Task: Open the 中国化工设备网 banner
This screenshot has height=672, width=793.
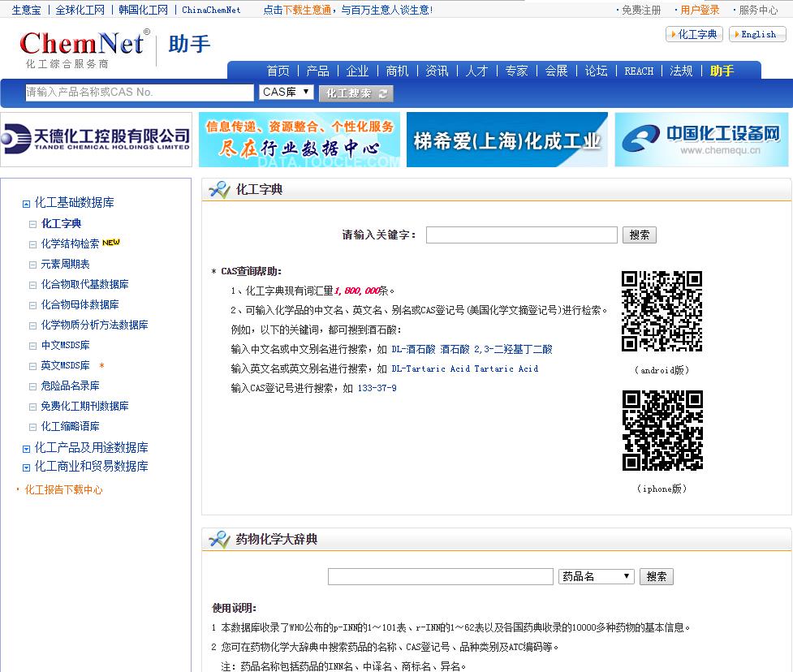Action: 701,140
